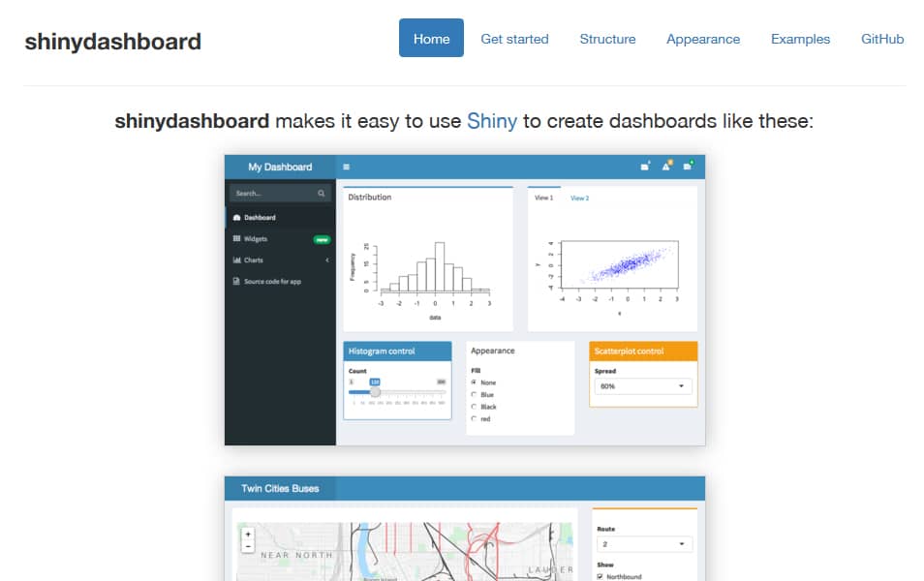This screenshot has height=581, width=924.
Task: Click the Count label above slider
Action: pyautogui.click(x=357, y=371)
